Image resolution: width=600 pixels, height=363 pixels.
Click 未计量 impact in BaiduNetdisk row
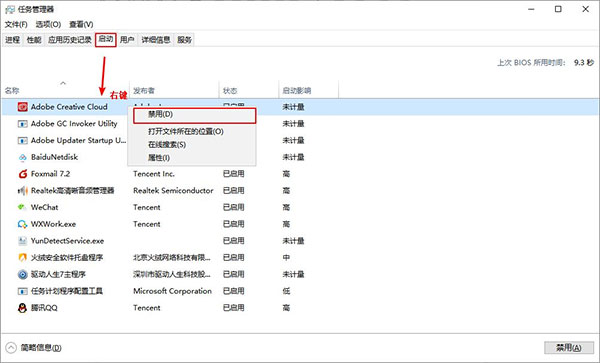click(293, 157)
